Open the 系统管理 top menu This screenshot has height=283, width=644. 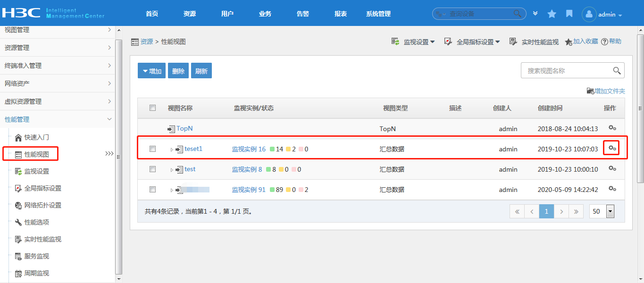point(378,14)
